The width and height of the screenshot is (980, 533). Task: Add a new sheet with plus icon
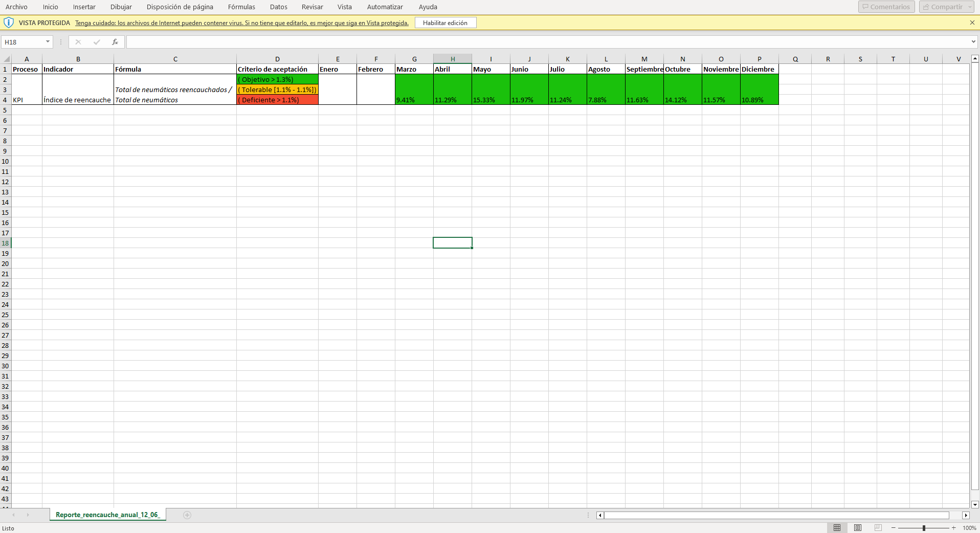(187, 515)
